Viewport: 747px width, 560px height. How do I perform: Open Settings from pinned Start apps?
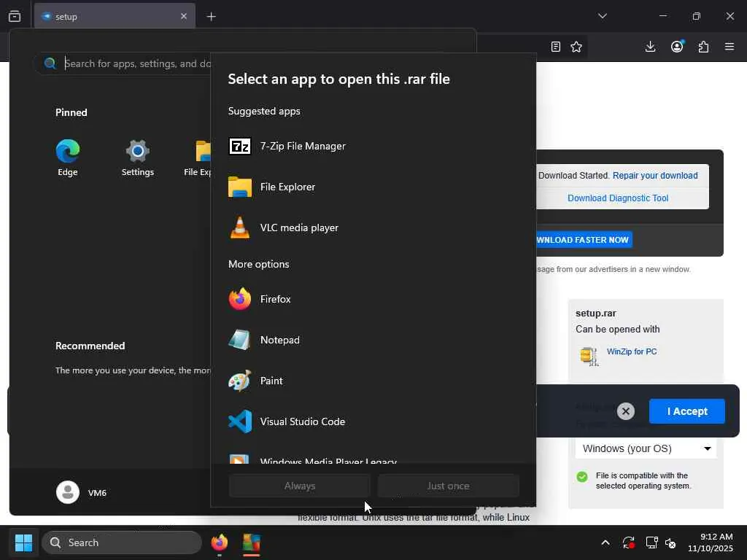(x=138, y=157)
